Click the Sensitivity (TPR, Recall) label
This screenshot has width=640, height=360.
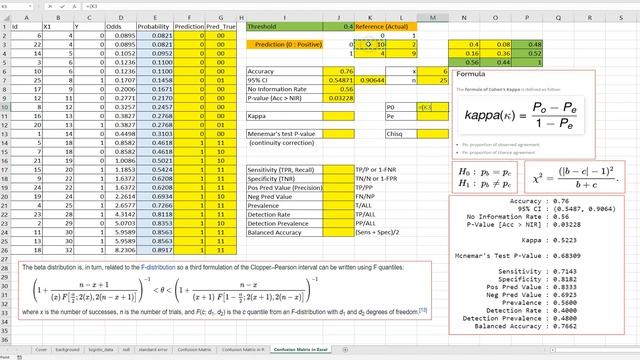[x=284, y=169]
